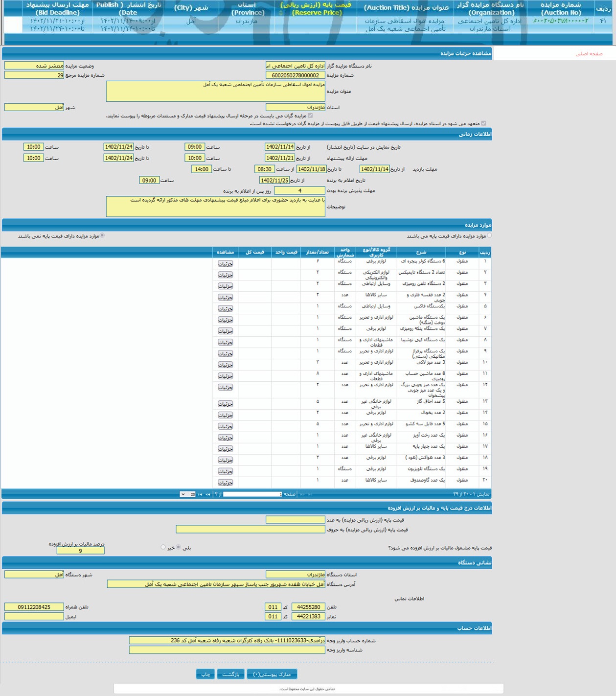Jump to the last page of items
This screenshot has width=616, height=696.
click(x=200, y=494)
